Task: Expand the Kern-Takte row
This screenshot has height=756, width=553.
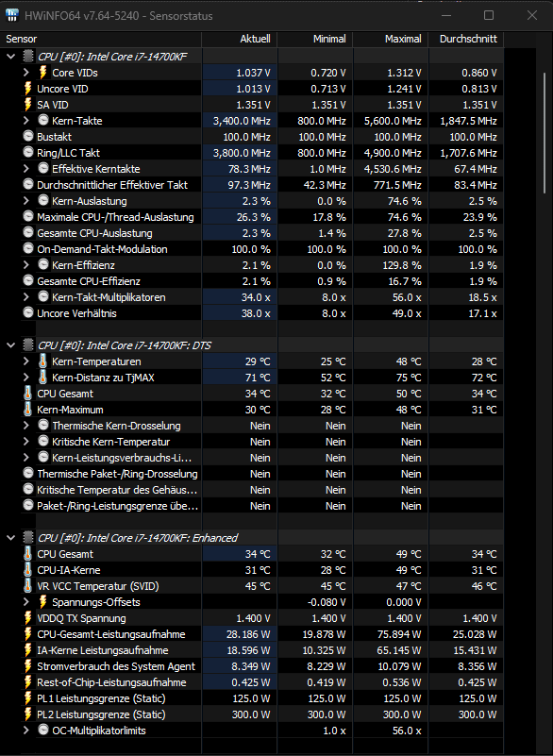Action: (26, 121)
